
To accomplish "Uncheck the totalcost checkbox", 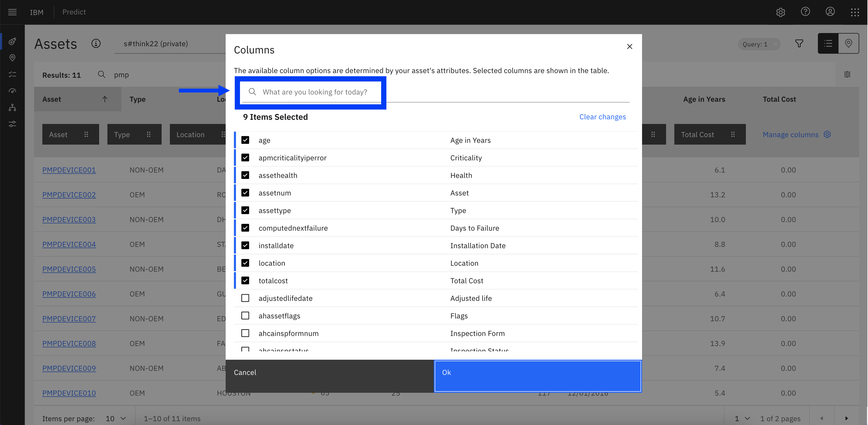I will click(245, 280).
